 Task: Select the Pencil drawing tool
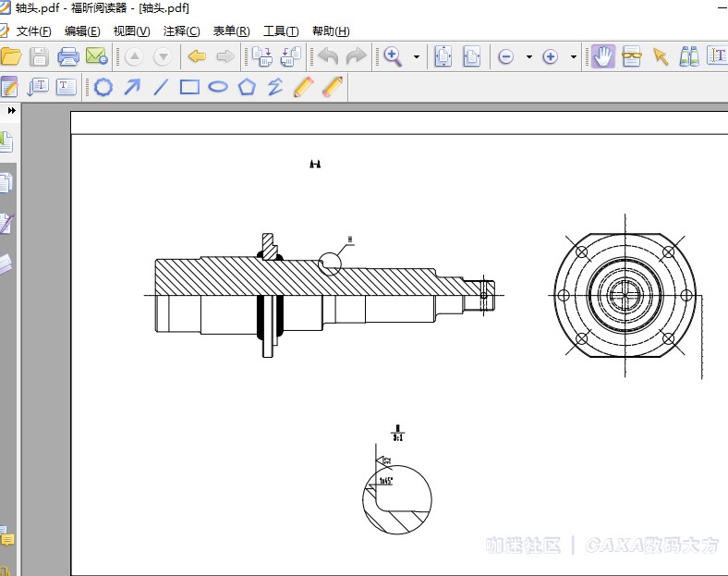tap(304, 87)
